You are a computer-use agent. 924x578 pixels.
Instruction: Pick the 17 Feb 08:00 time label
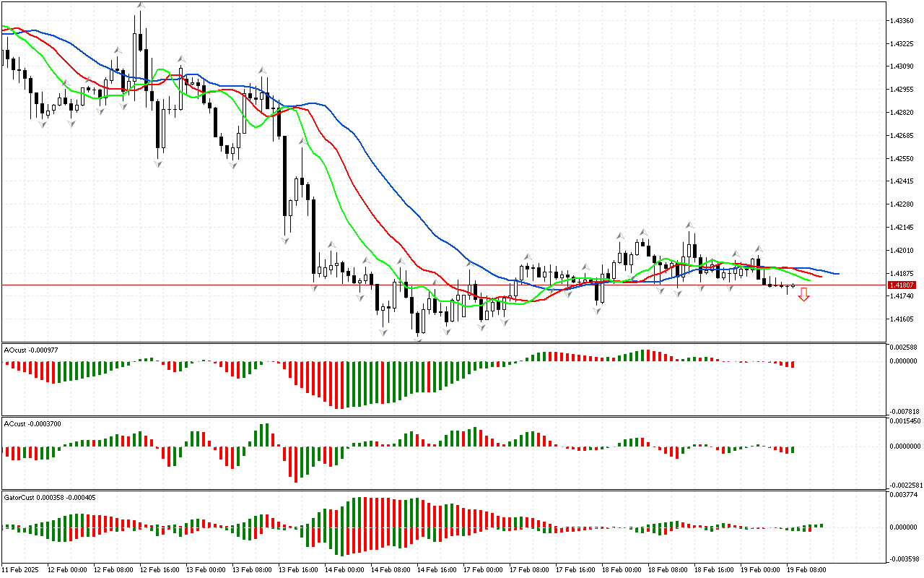click(530, 570)
